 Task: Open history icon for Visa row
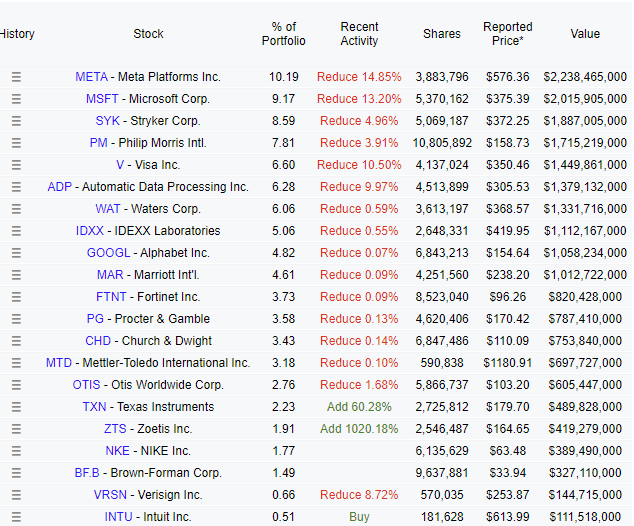pos(16,165)
